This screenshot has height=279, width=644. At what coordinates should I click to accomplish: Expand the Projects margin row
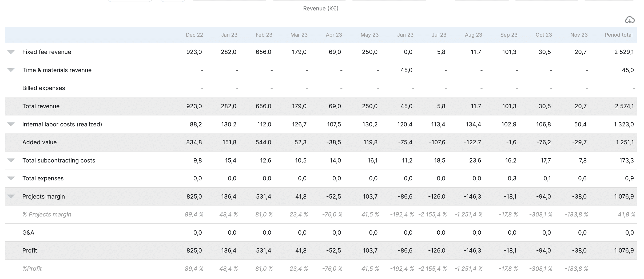[11, 196]
